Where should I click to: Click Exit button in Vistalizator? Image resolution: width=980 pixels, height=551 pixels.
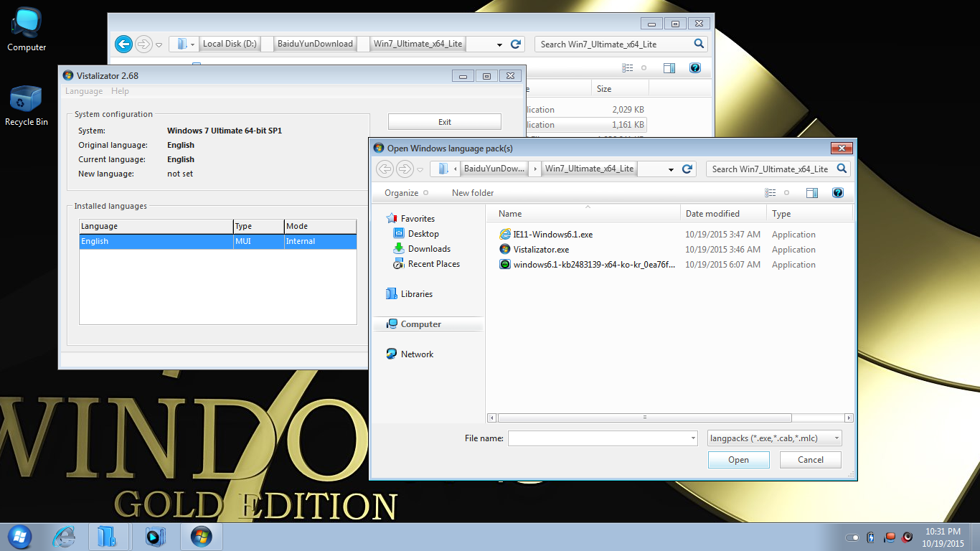(x=445, y=122)
